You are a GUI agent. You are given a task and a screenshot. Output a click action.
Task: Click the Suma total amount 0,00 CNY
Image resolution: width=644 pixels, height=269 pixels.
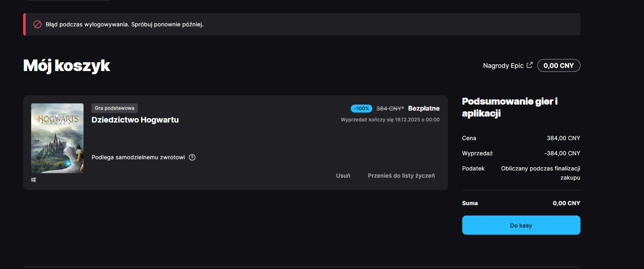tap(566, 203)
